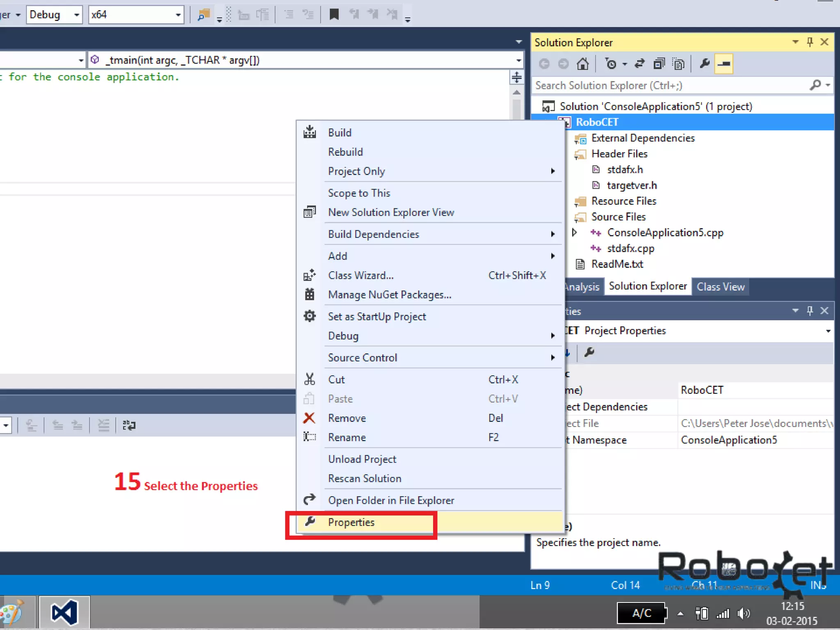
Task: Click Manage NuGet Packages menu entry
Action: (x=389, y=295)
